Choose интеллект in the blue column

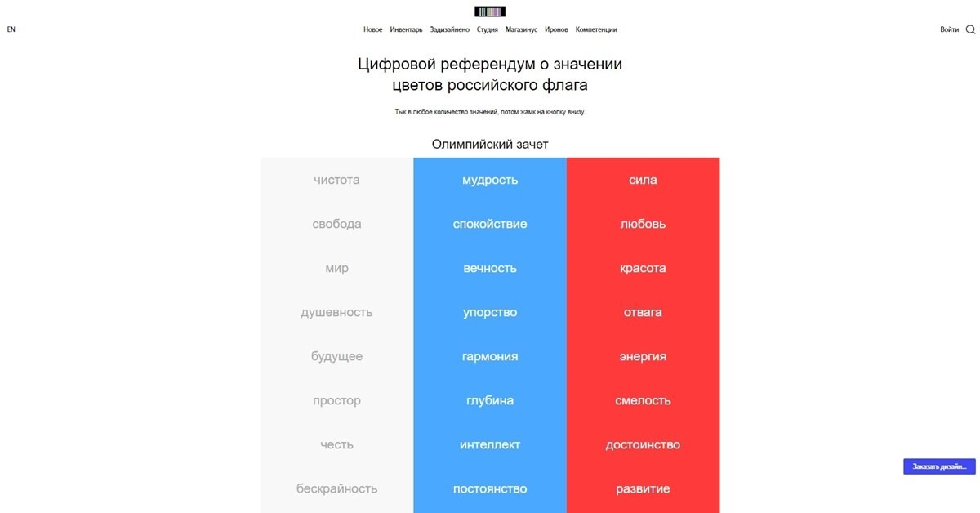490,444
